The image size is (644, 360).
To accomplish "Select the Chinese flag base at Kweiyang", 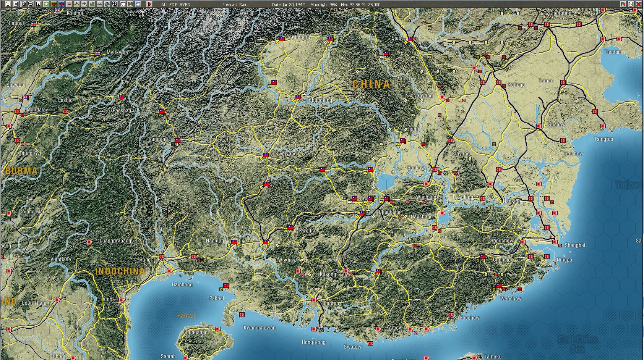I will point(266,155).
